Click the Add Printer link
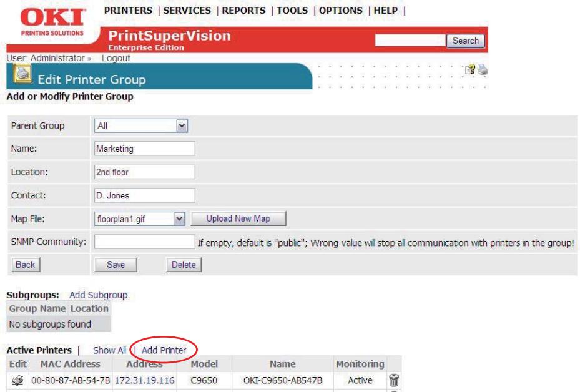This screenshot has width=580, height=392. coord(164,350)
